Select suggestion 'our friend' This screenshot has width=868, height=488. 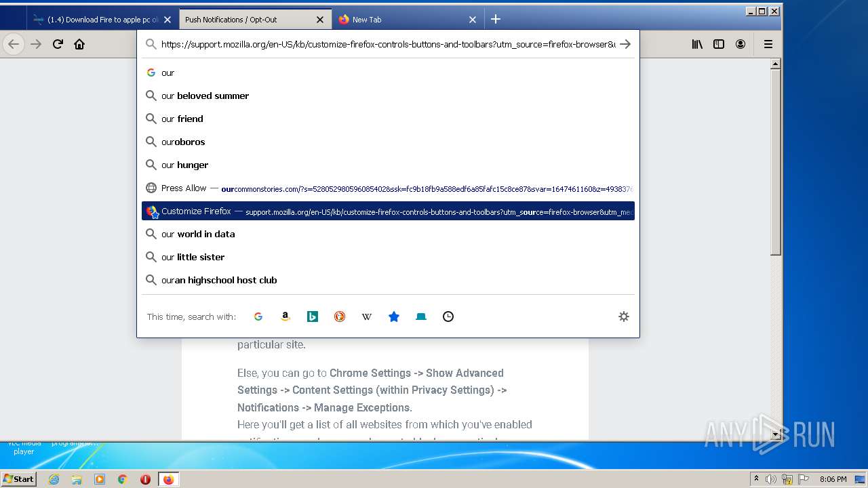pos(388,119)
